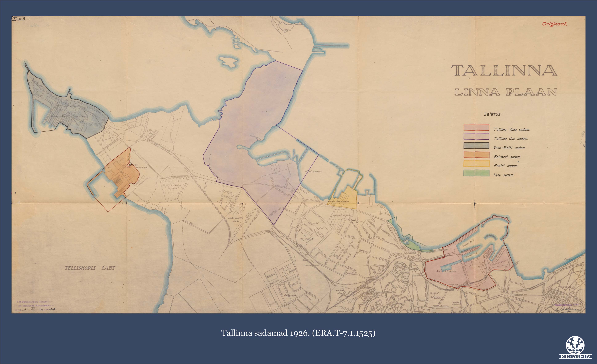
Task: Click the Riigiarhiiv thistle logo
Action: click(575, 345)
